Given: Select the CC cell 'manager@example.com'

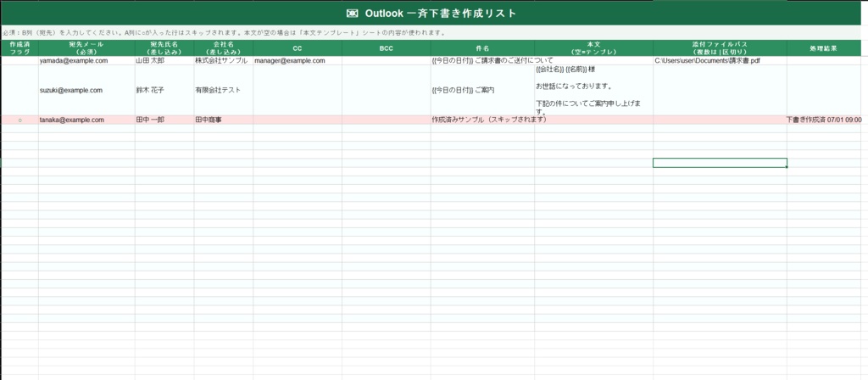Looking at the screenshot, I should [x=298, y=60].
